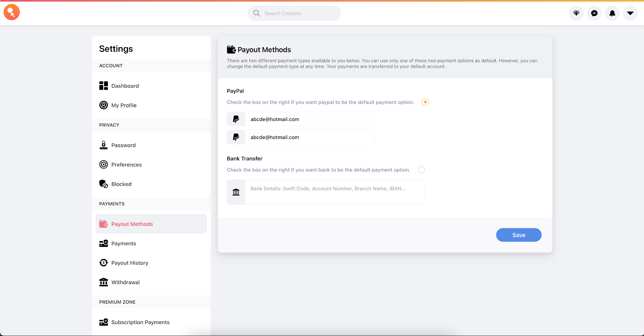
Task: Switch to Subscription Payments section
Action: pyautogui.click(x=140, y=322)
